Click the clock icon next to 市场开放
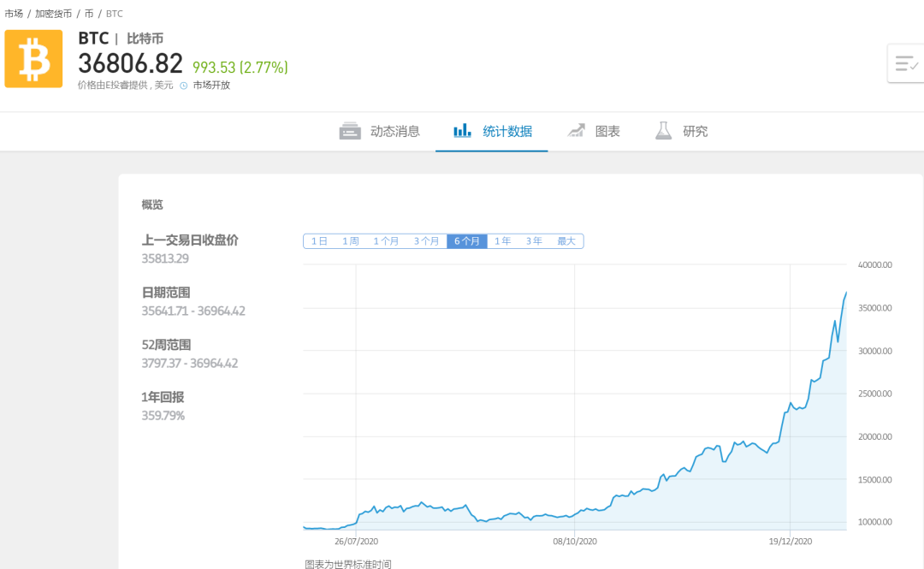 tap(185, 86)
